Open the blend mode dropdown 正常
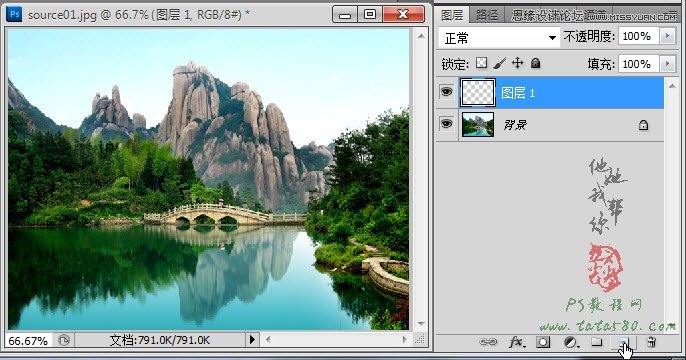The image size is (686, 360). pos(499,38)
